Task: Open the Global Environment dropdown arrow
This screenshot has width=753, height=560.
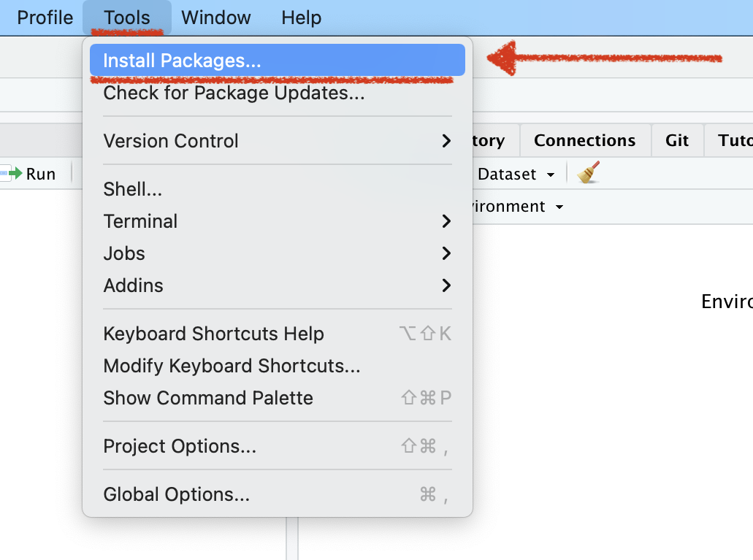Action: [559, 207]
